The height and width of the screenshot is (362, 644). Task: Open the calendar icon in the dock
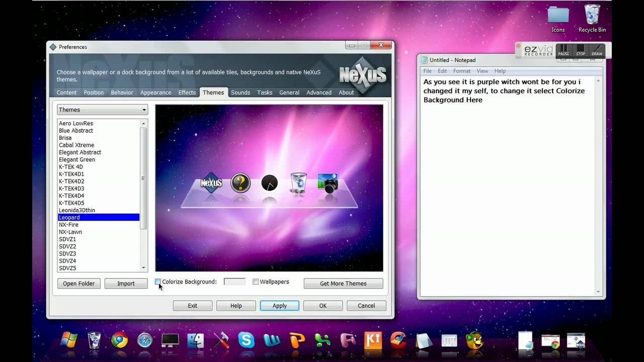(449, 340)
